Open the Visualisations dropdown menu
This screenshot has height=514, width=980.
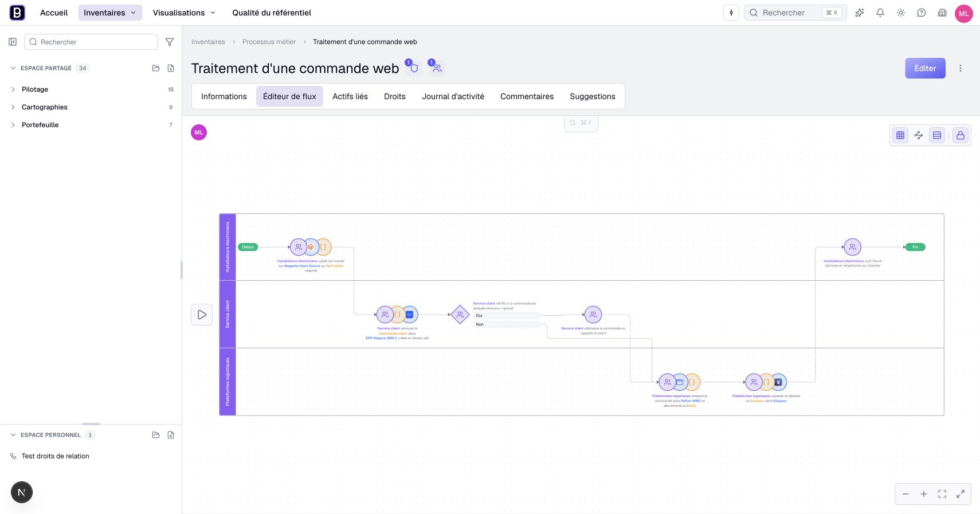[x=184, y=13]
